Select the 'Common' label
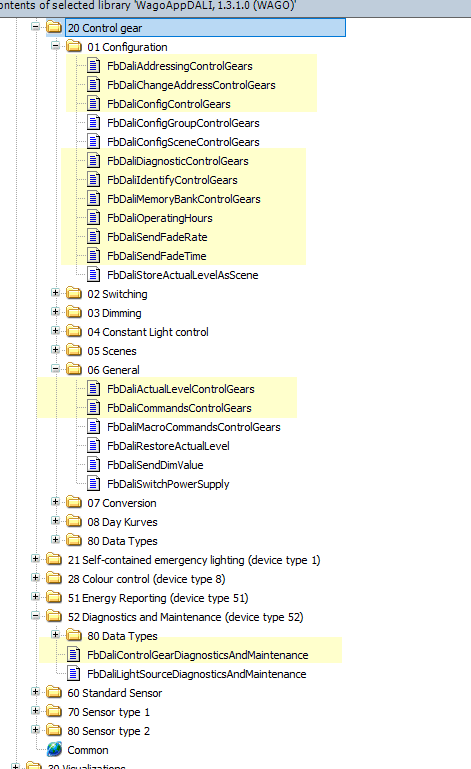 88,750
